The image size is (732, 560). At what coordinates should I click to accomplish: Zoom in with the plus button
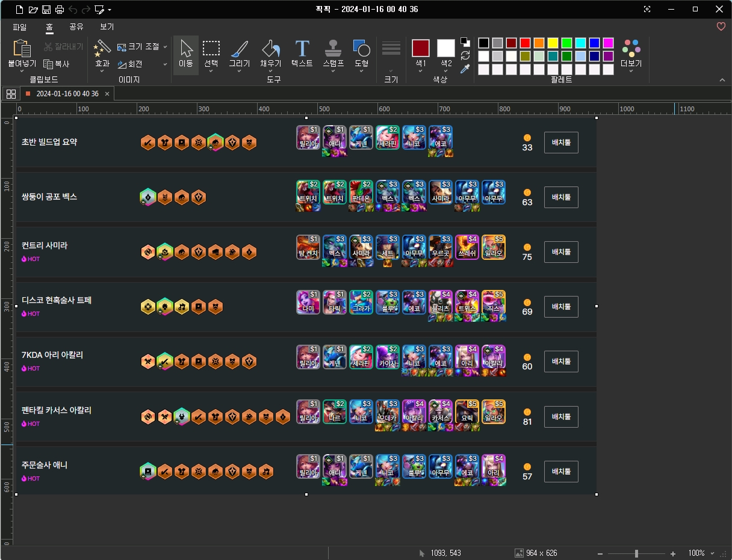click(x=672, y=553)
